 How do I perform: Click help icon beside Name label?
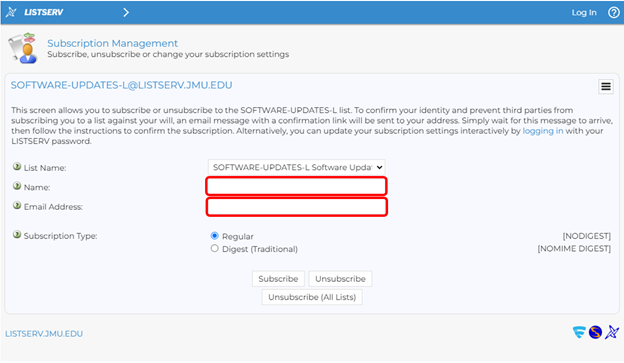click(17, 186)
